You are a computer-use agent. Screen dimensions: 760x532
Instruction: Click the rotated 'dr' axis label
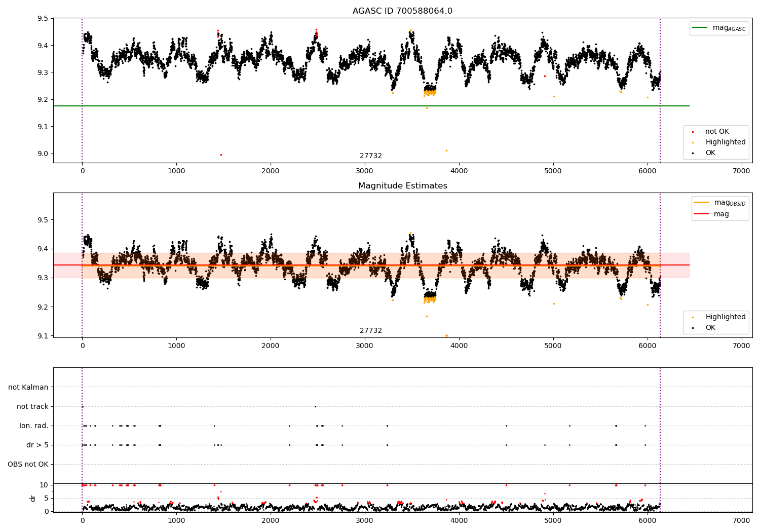[x=33, y=498]
